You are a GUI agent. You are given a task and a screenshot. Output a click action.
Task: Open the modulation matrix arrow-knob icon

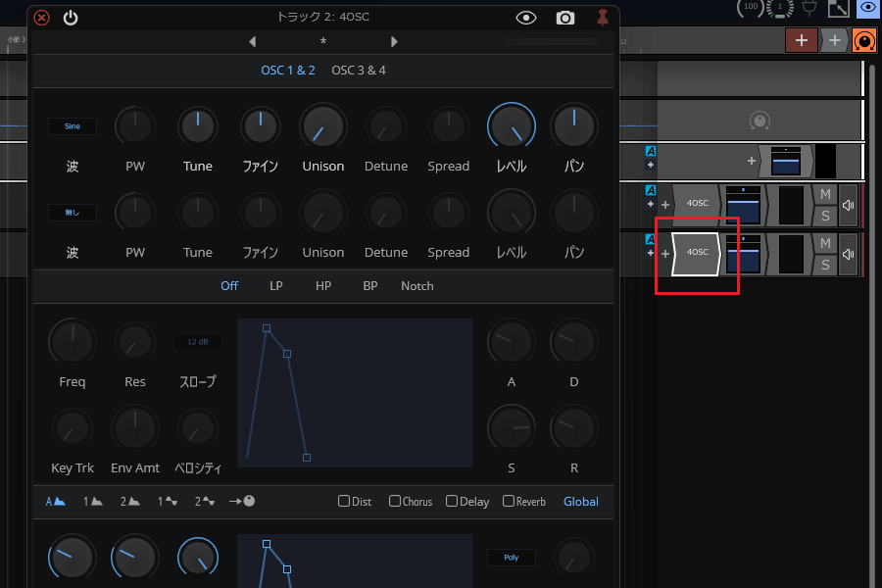tap(242, 502)
